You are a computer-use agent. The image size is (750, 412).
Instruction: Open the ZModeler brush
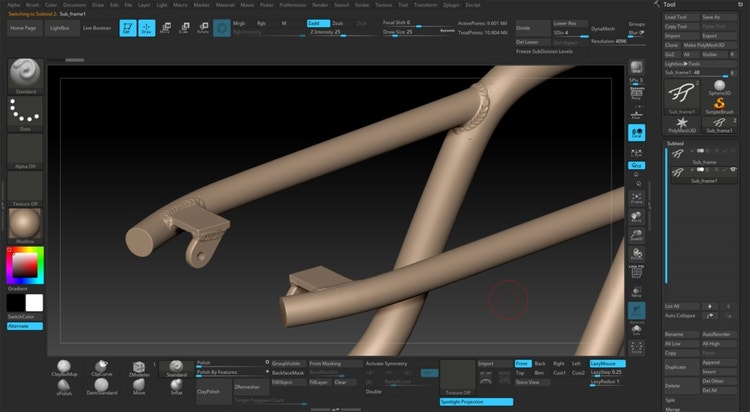pos(139,368)
